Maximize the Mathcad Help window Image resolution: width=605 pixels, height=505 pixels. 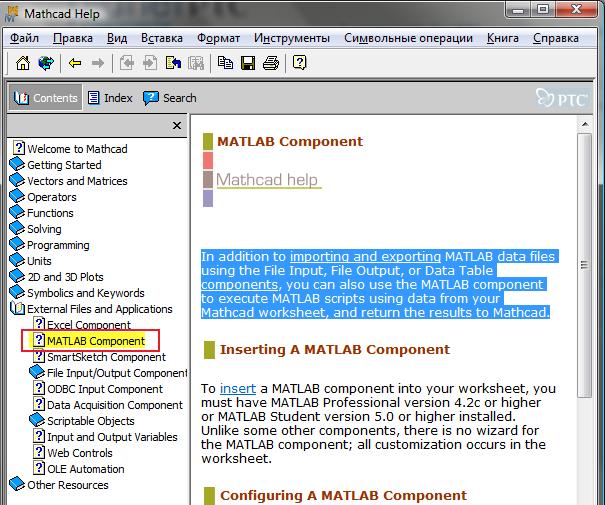[543, 9]
